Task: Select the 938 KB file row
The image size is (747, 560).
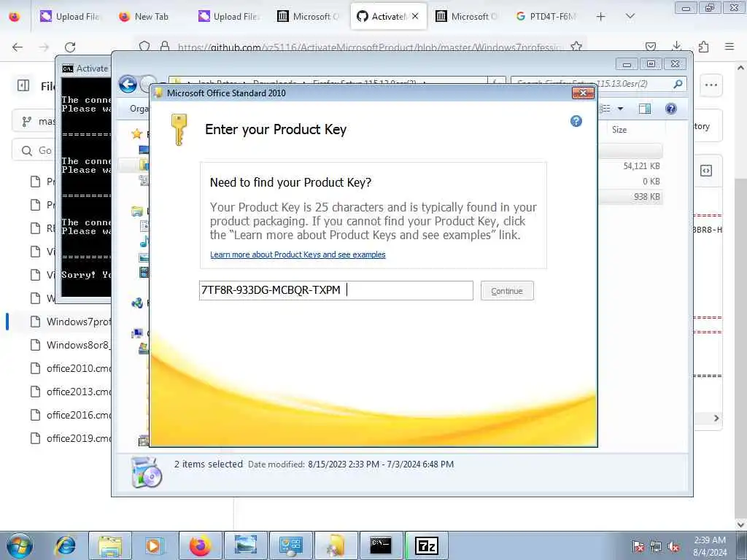Action: point(630,196)
